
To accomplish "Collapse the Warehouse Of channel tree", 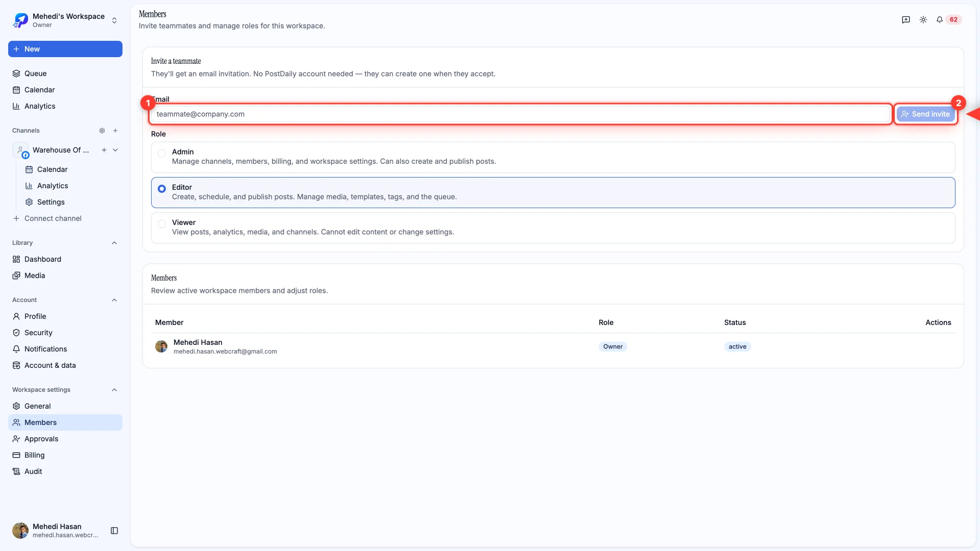I will coord(115,150).
